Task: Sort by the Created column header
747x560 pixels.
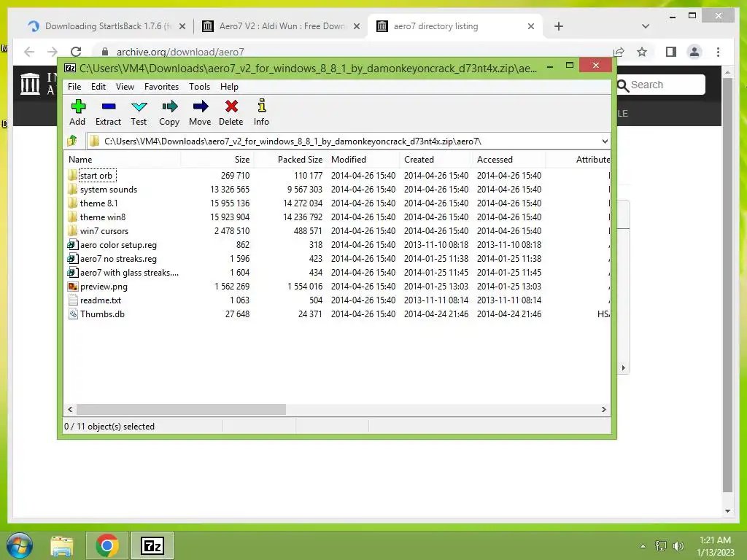Action: [x=436, y=160]
